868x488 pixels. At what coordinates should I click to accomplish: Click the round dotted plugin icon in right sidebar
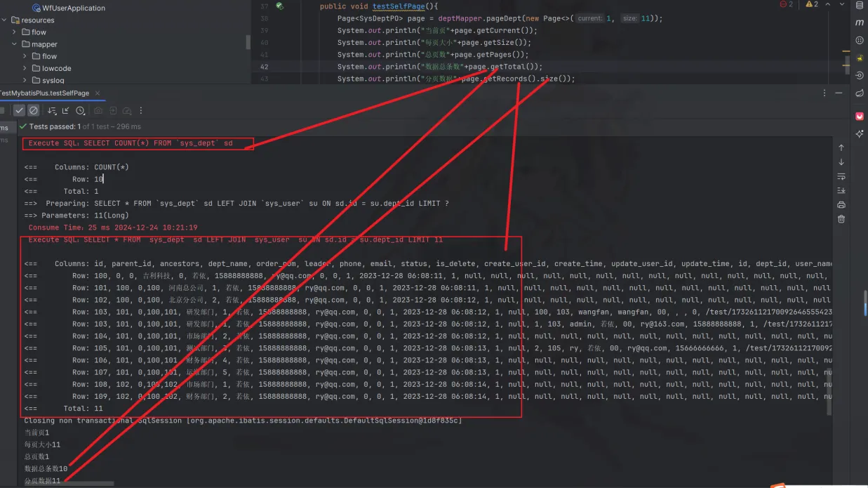click(860, 41)
